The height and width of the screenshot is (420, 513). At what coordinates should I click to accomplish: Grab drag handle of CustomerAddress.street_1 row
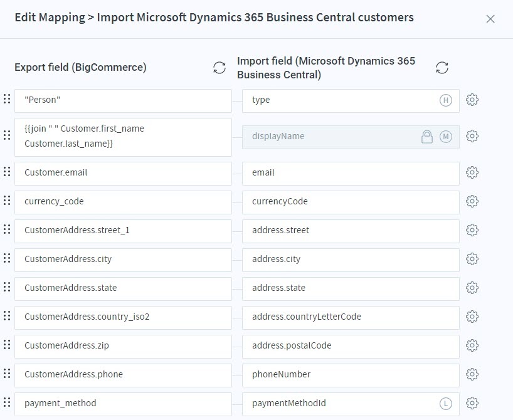click(x=7, y=229)
